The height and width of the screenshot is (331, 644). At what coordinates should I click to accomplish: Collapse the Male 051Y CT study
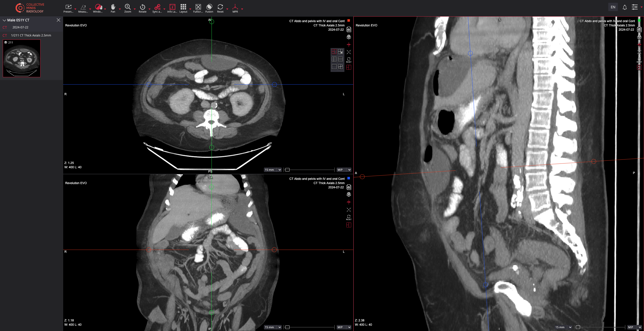point(4,20)
